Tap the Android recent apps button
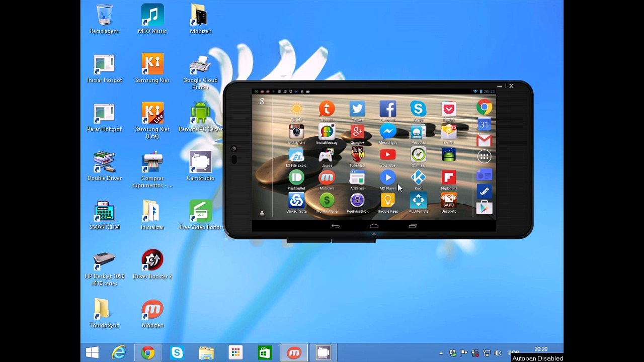 click(413, 226)
